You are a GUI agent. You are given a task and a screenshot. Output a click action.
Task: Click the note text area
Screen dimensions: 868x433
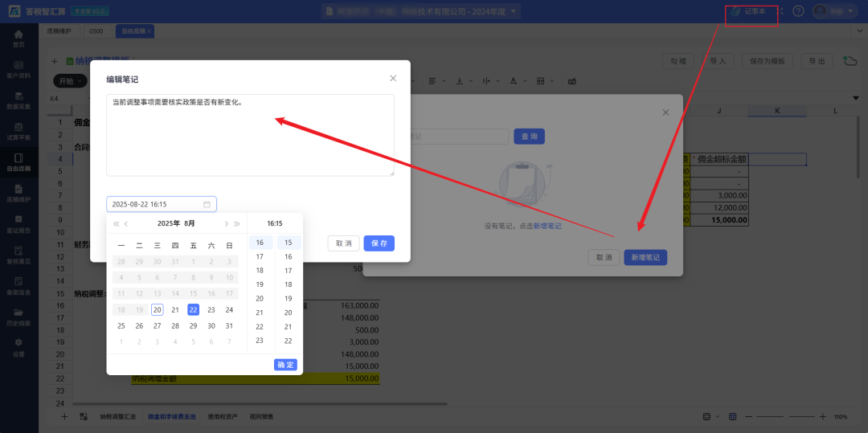250,135
